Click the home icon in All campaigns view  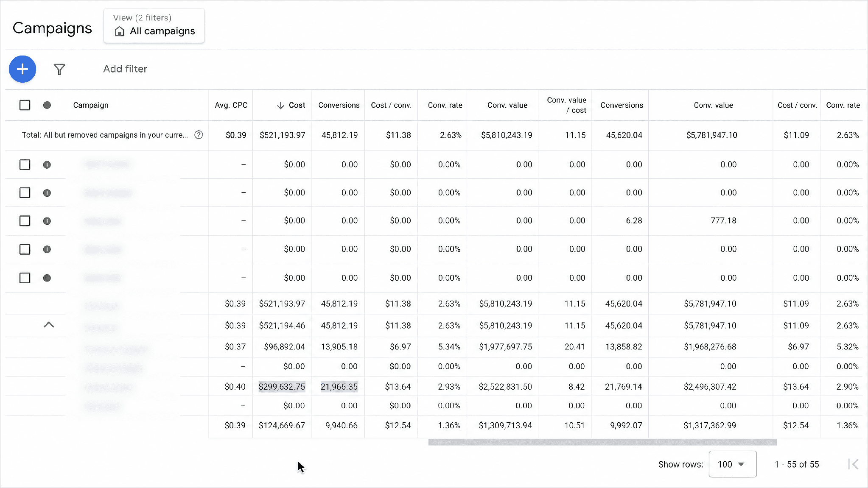click(120, 31)
